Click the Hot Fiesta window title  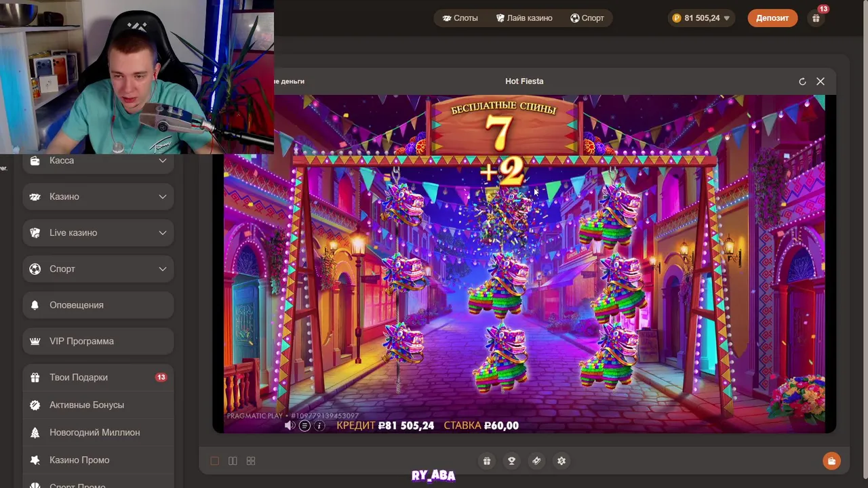pos(524,81)
